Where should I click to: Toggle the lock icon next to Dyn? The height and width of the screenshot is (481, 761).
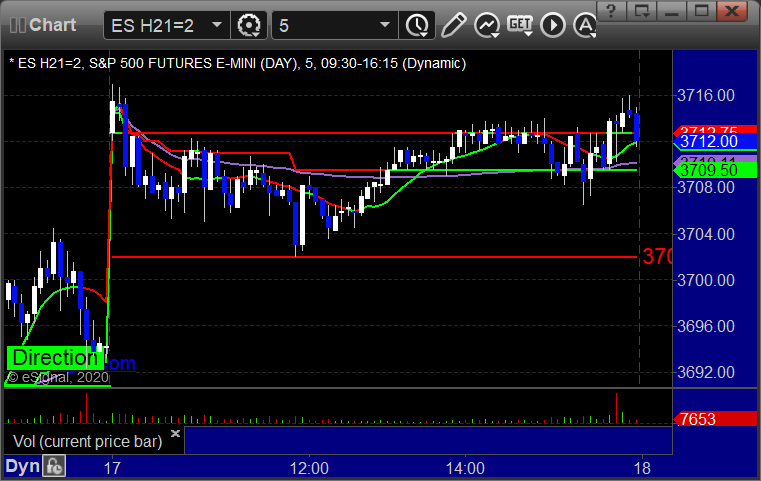(54, 466)
